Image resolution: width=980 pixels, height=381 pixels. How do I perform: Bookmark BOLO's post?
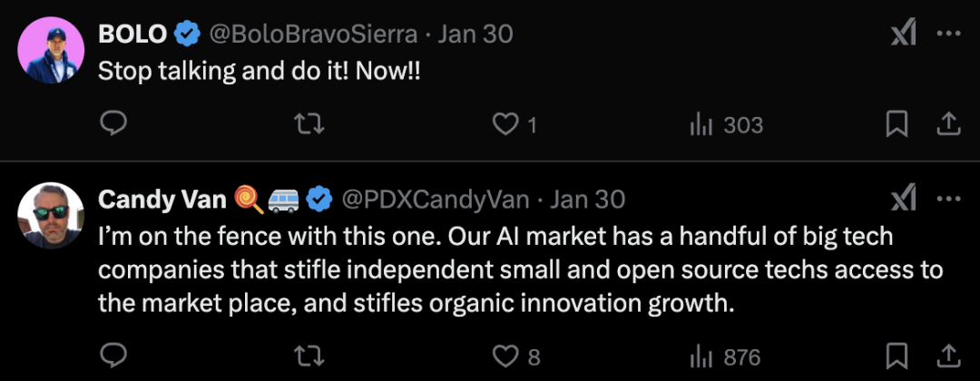[897, 124]
